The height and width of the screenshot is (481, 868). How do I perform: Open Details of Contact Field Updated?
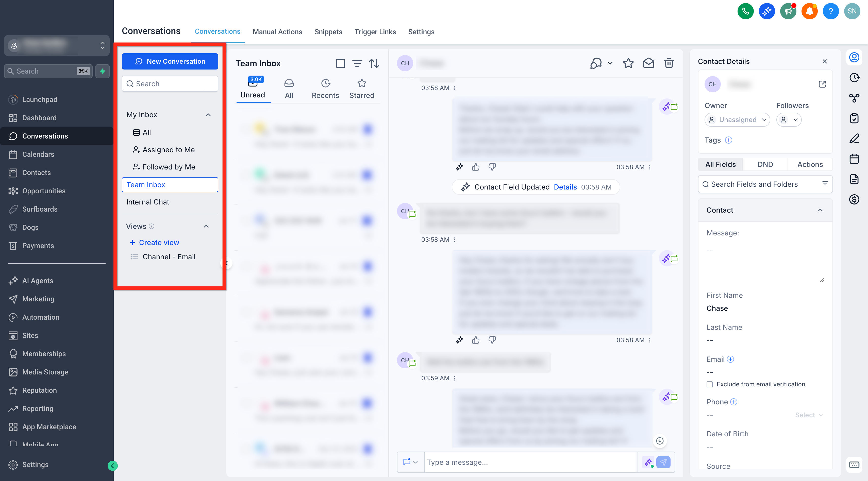[x=565, y=187]
